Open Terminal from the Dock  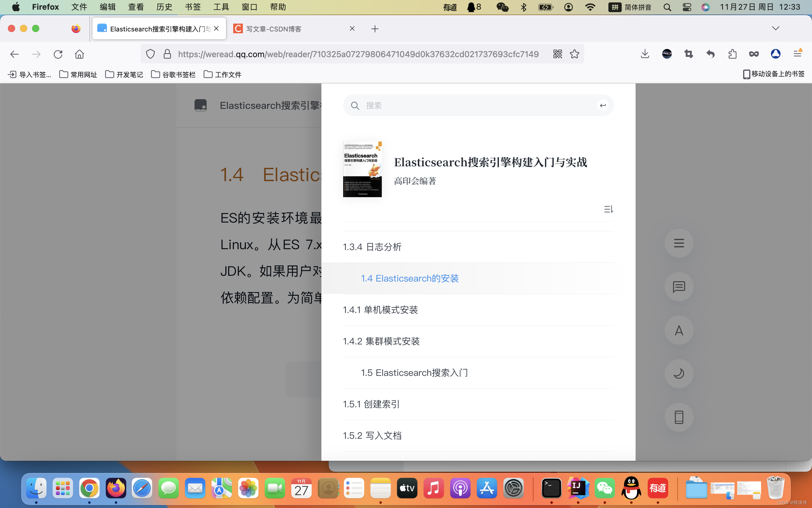[551, 488]
